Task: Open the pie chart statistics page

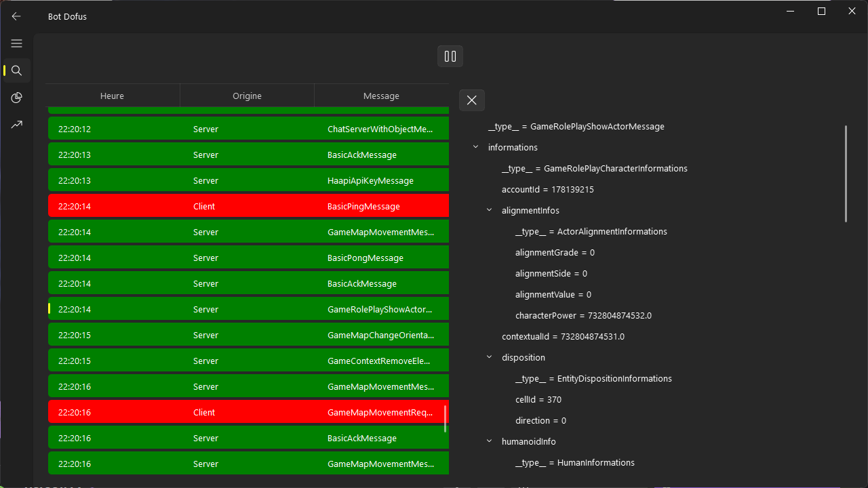Action: 16,98
